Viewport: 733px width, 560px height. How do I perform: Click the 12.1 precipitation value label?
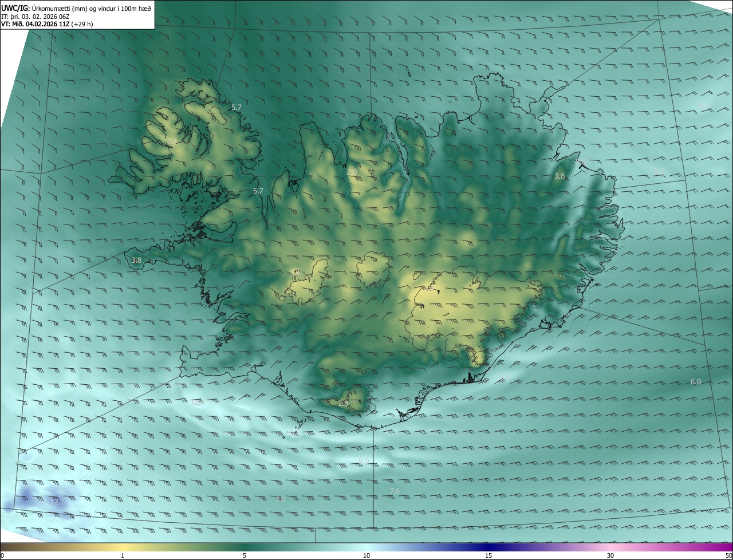pyautogui.click(x=57, y=502)
